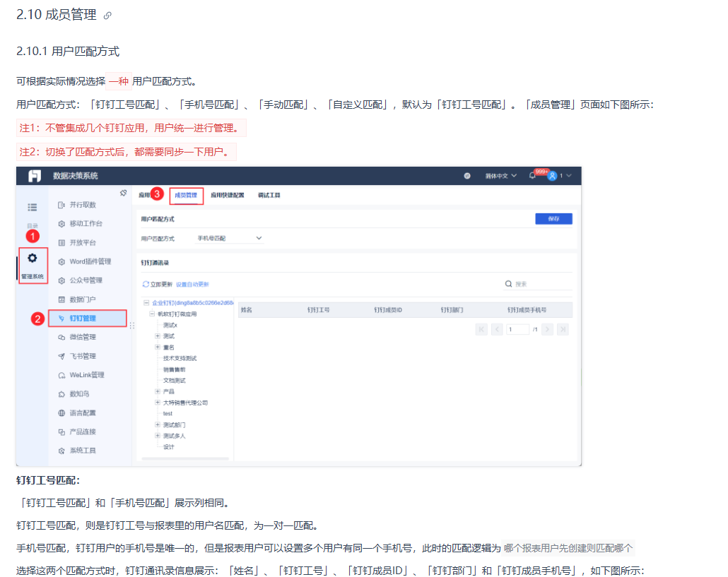728x577 pixels.
Task: Open the user account dropdown chevron
Action: point(569,176)
